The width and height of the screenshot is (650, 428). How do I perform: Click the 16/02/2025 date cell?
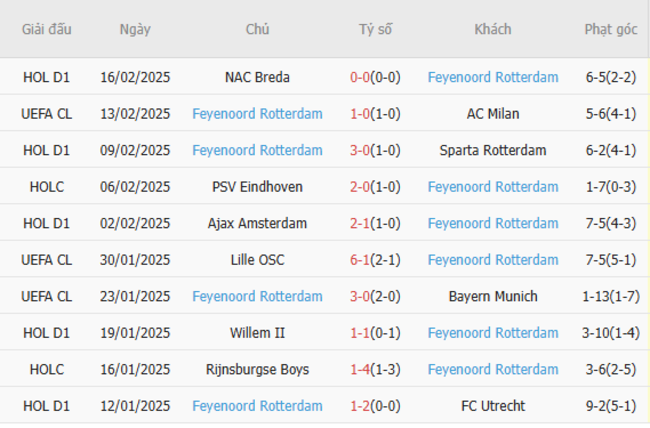135,77
